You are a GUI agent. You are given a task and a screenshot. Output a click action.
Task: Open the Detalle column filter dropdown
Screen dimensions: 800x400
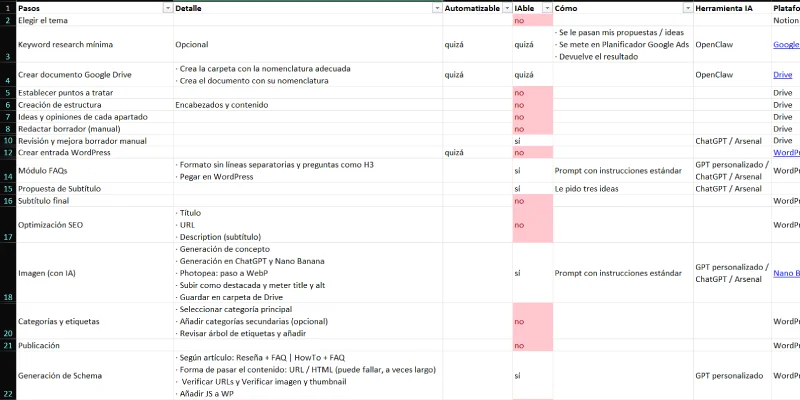[437, 9]
